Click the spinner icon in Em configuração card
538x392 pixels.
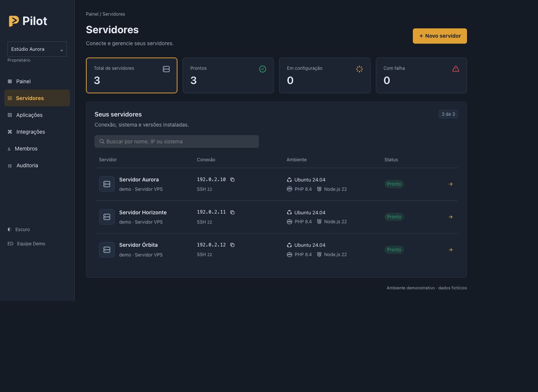click(x=359, y=69)
